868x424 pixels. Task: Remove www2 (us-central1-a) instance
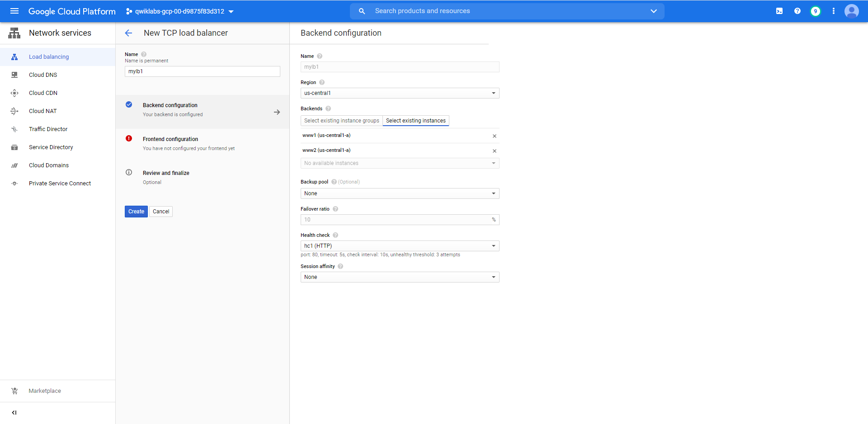[495, 151]
